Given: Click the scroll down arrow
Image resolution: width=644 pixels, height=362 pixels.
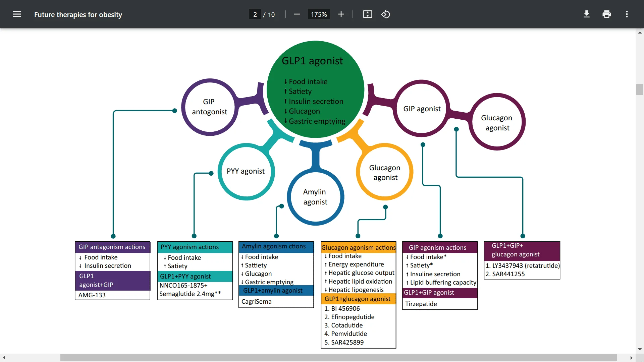Looking at the screenshot, I should (x=640, y=349).
